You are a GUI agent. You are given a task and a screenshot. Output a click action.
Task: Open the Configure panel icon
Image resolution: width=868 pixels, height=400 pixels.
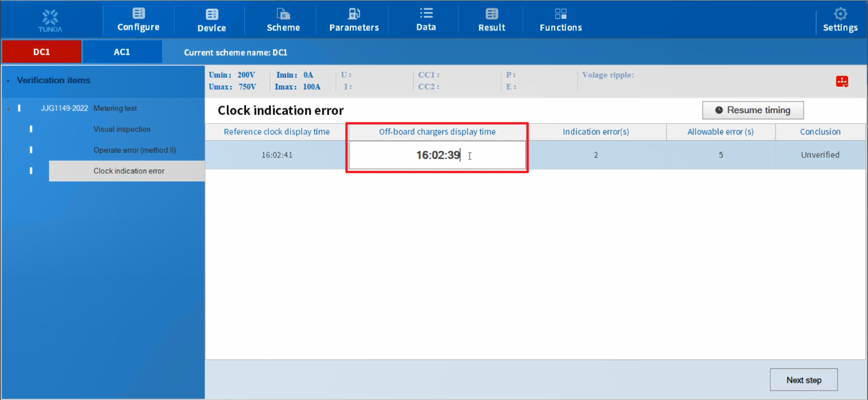[138, 13]
